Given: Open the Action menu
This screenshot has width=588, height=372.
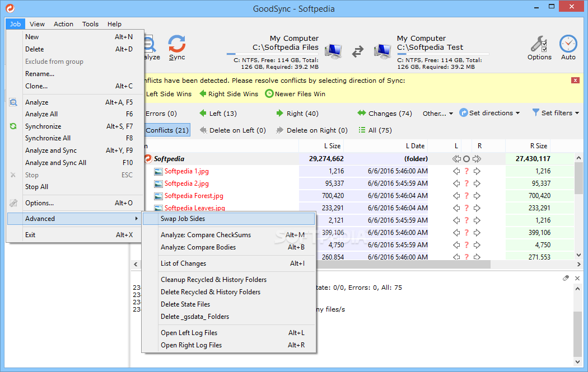Looking at the screenshot, I should pyautogui.click(x=63, y=24).
